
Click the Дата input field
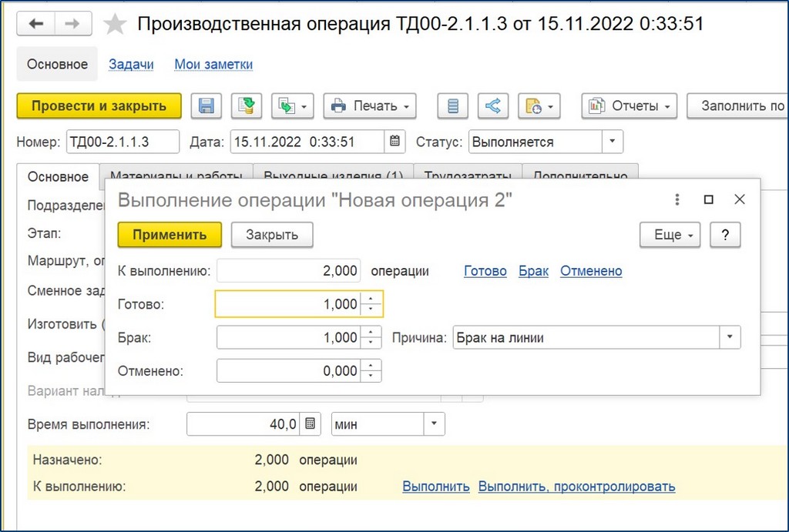(307, 142)
